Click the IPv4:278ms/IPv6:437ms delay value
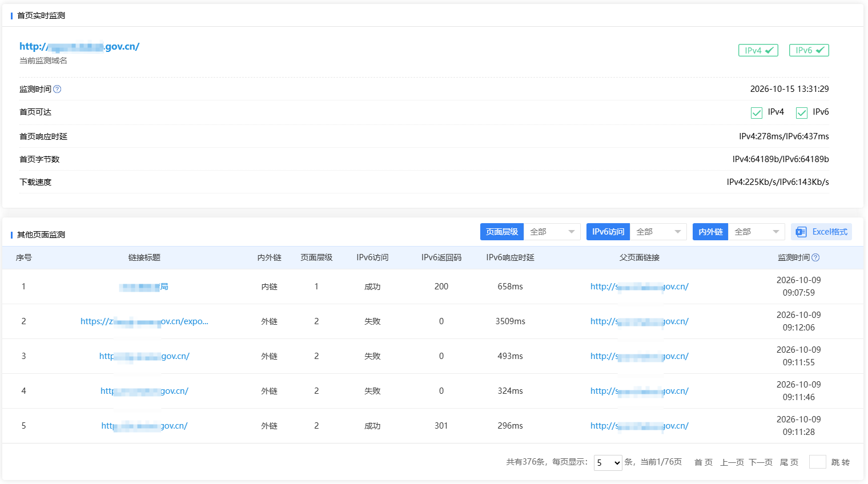Screen dimensions: 868x484 (x=784, y=136)
